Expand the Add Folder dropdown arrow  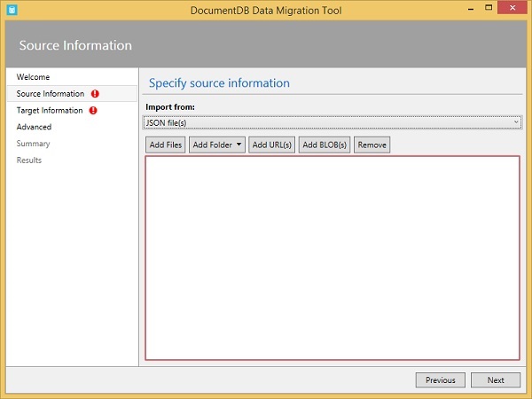239,145
